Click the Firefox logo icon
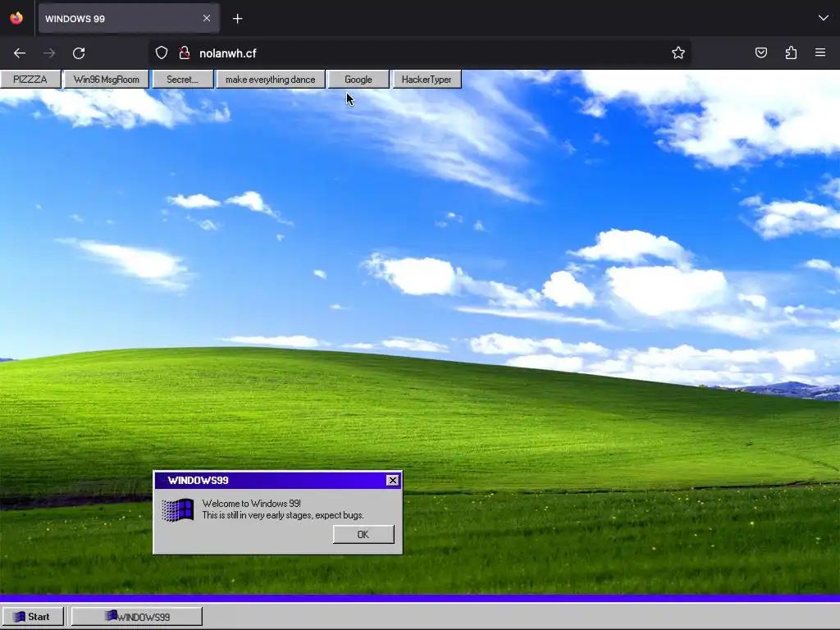Viewport: 840px width, 630px height. click(x=16, y=18)
